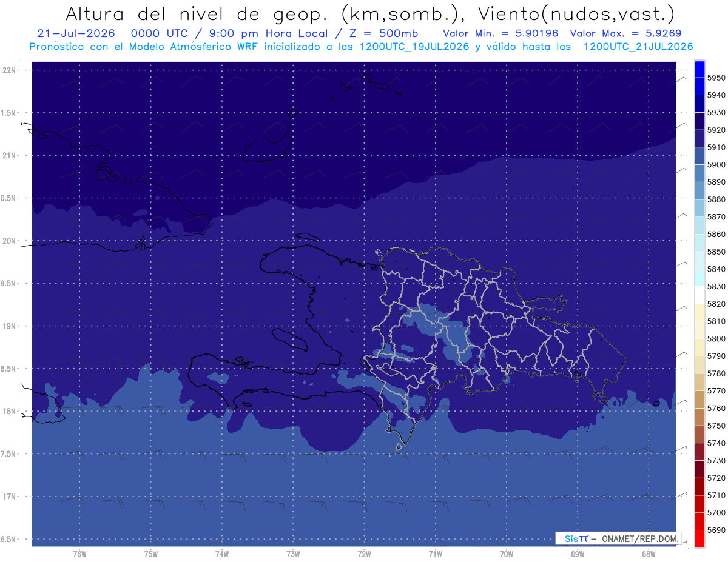
Task: Click the valid-until time '1200UTC_21JUL2026'
Action: [638, 47]
